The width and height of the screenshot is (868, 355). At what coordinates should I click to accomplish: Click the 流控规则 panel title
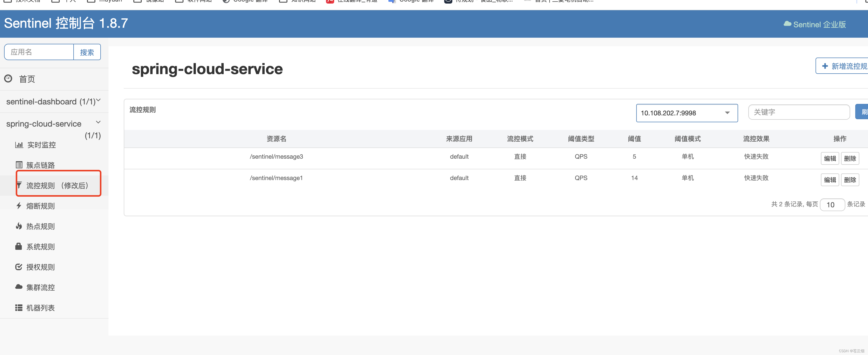point(143,110)
